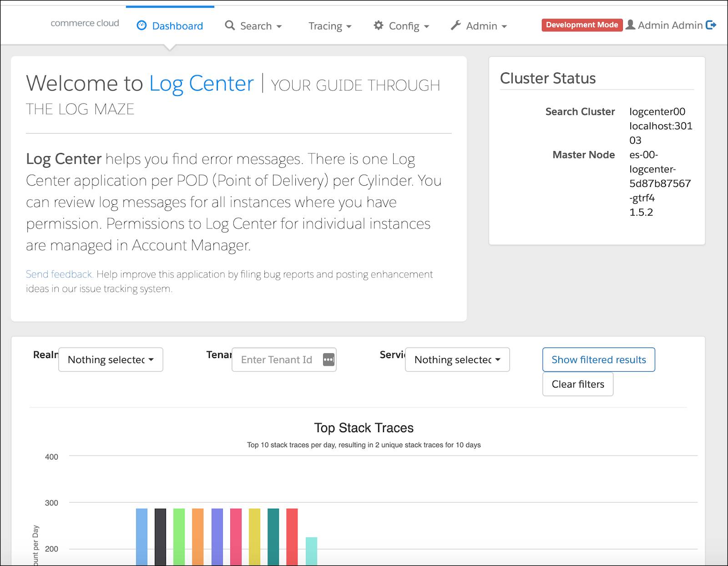
Task: Click the red chart bar
Action: (x=292, y=537)
